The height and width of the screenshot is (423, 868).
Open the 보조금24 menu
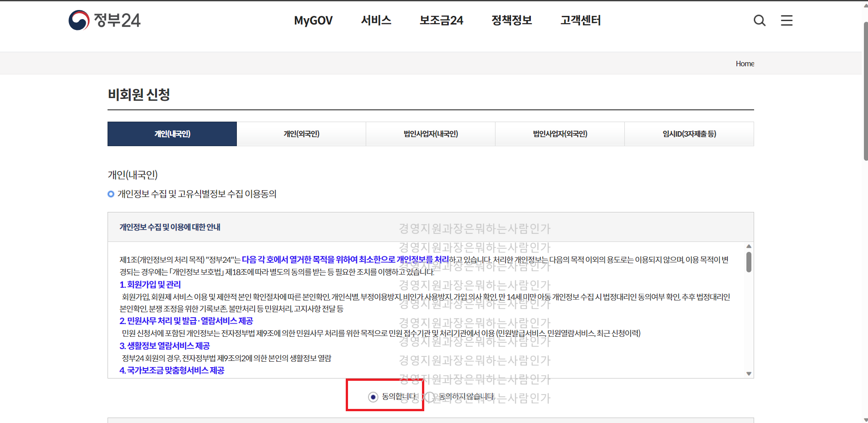click(x=441, y=20)
